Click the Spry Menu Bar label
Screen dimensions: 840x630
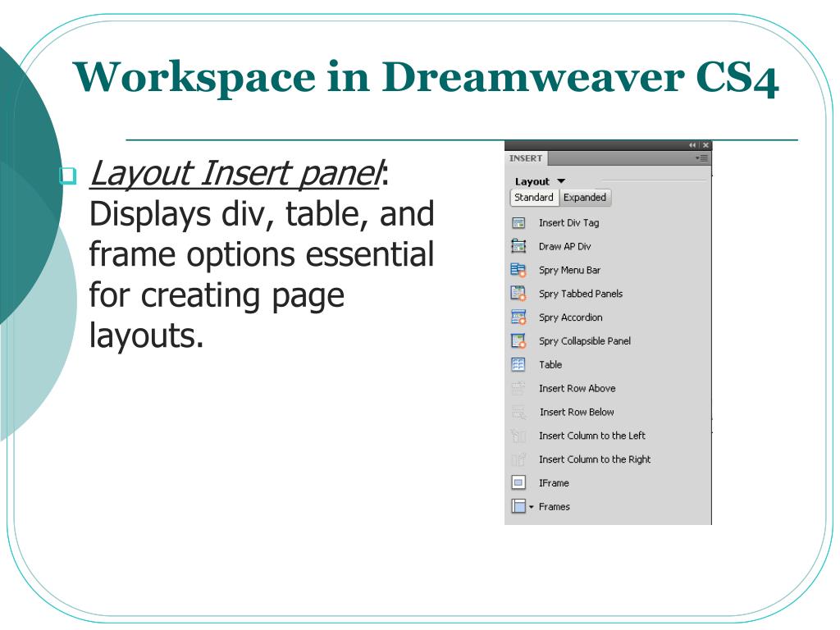tap(569, 270)
